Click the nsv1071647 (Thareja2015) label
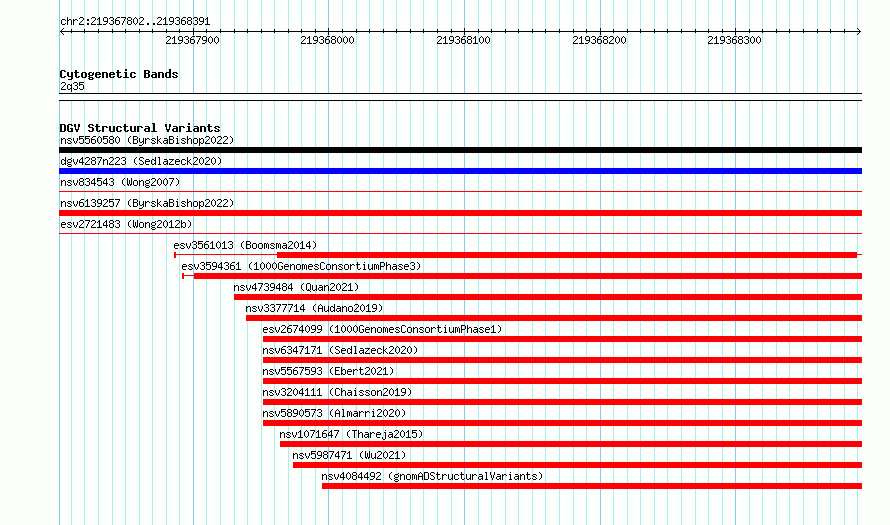Image resolution: width=890 pixels, height=525 pixels. [351, 434]
